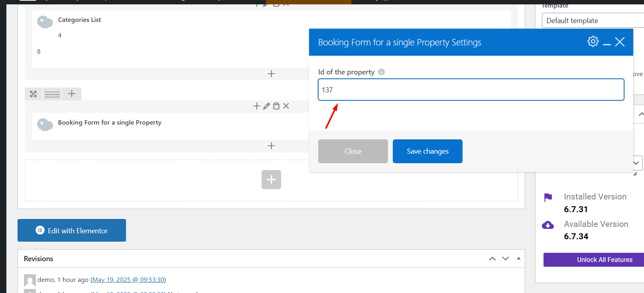644x293 pixels.
Task: Click the info icon beside Id of the property
Action: point(381,72)
